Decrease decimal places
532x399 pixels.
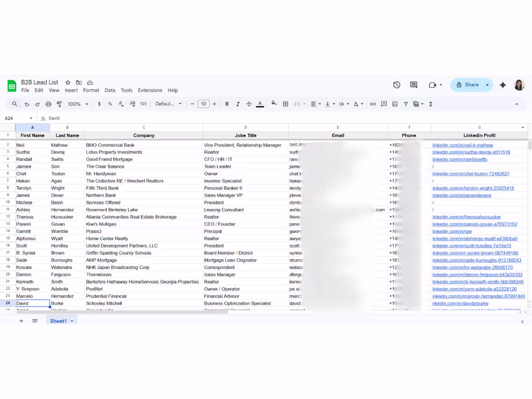click(x=121, y=104)
